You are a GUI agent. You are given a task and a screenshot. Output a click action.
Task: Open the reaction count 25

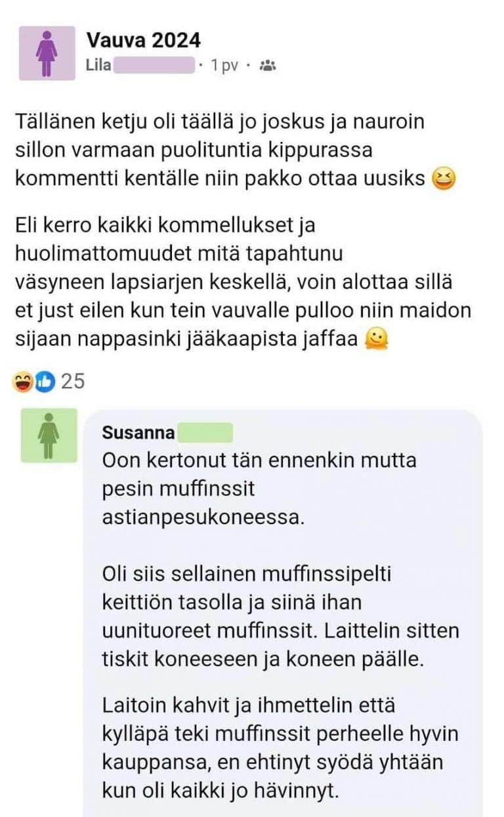click(x=72, y=381)
